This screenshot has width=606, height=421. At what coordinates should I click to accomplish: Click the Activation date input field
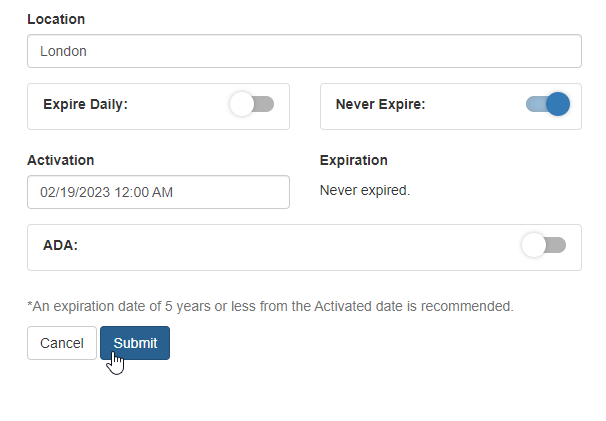158,192
